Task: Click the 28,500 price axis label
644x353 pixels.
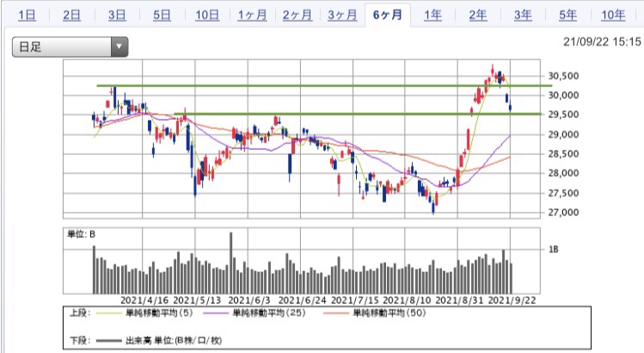Action: click(563, 154)
